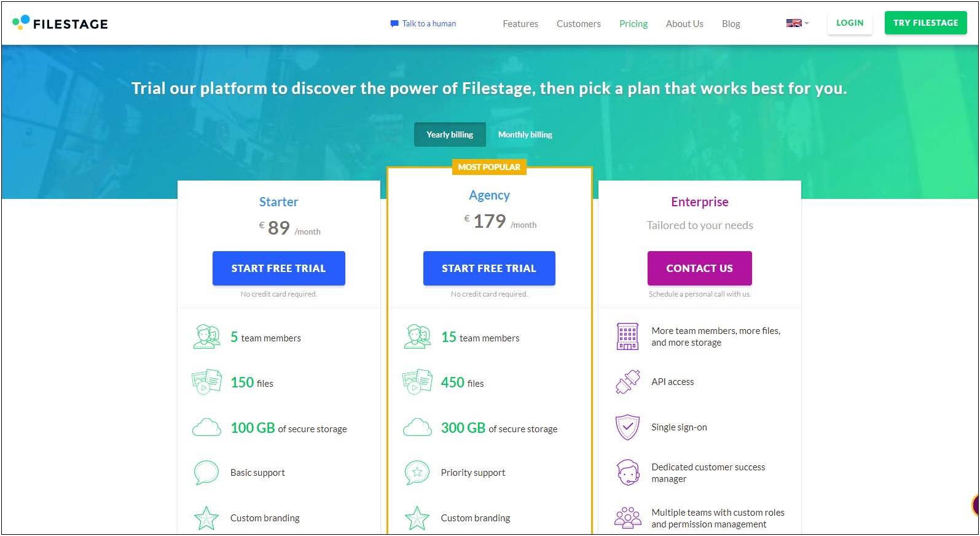Click Agency team members icon

(417, 336)
